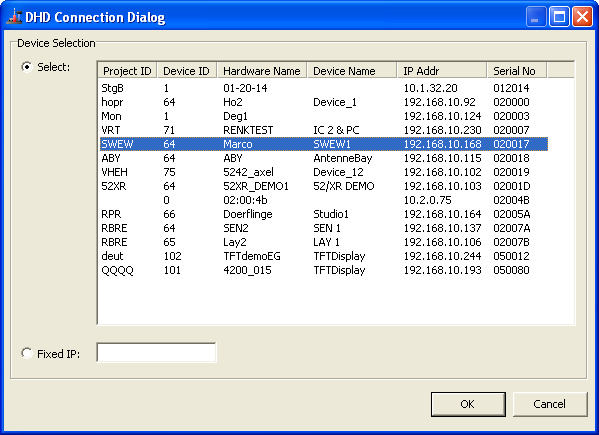Pick the hopr Ho2 device row

(x=324, y=102)
